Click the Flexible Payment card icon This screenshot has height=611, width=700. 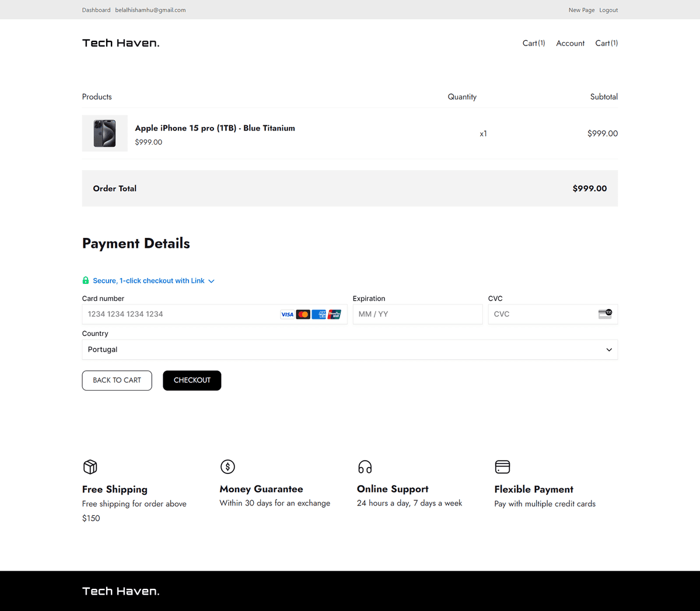coord(502,466)
